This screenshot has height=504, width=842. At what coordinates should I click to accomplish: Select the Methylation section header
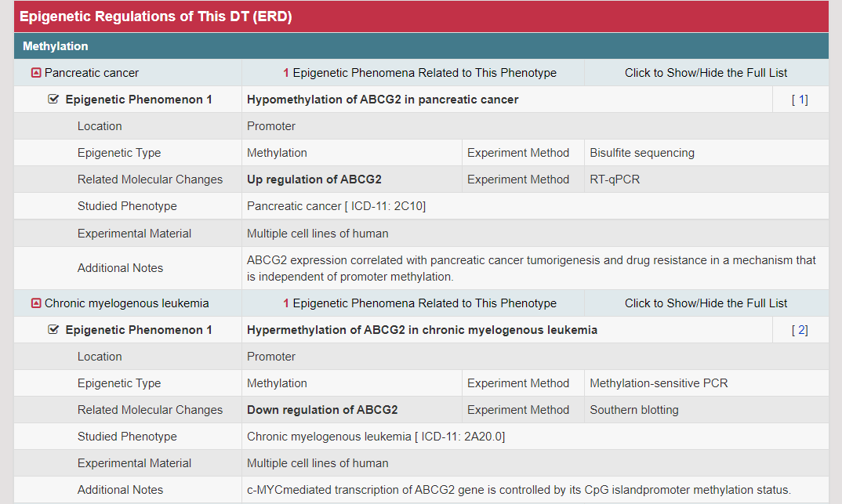point(56,46)
